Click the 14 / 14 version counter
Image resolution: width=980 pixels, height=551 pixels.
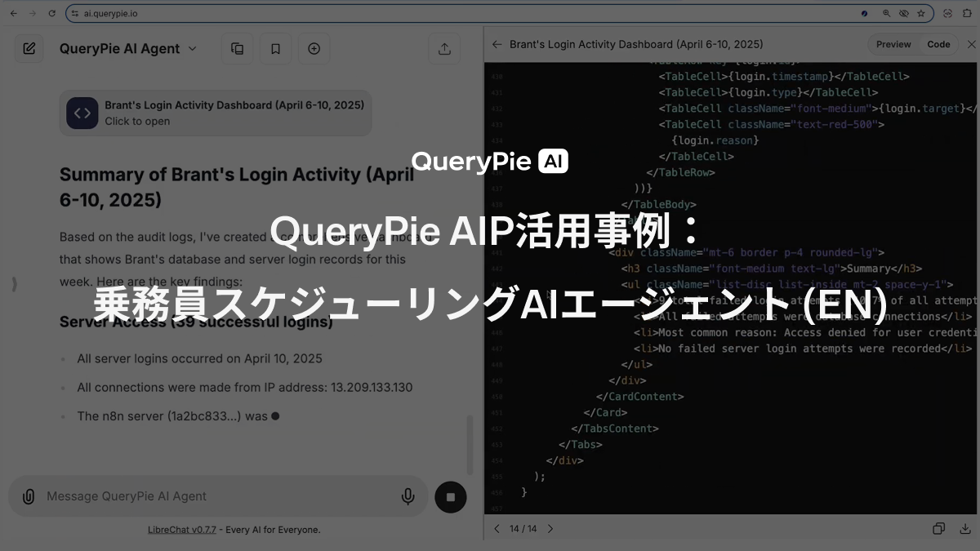pyautogui.click(x=523, y=529)
